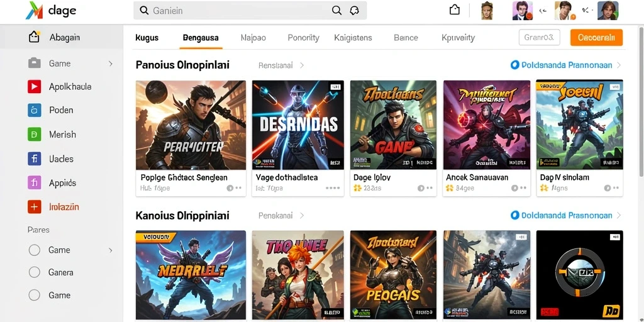
Task: Expand the Renstianai chevron beside Panoius Olnopinlani
Action: click(x=302, y=65)
